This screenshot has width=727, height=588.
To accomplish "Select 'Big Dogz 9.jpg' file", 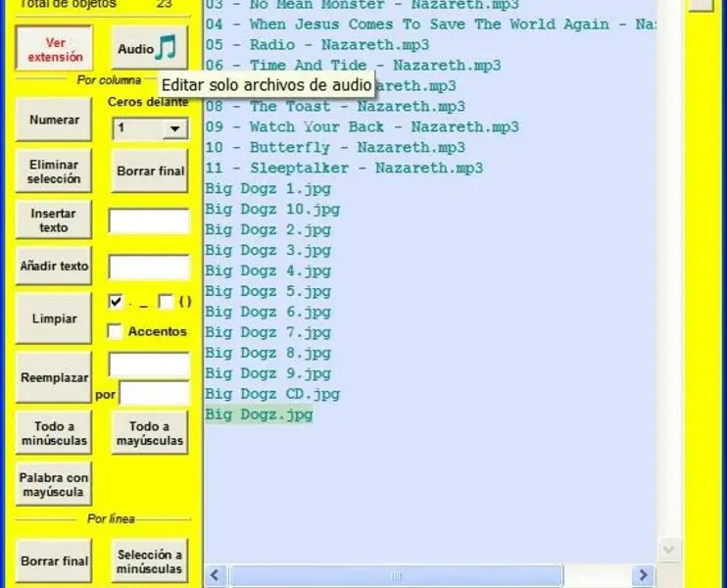I will tap(268, 373).
